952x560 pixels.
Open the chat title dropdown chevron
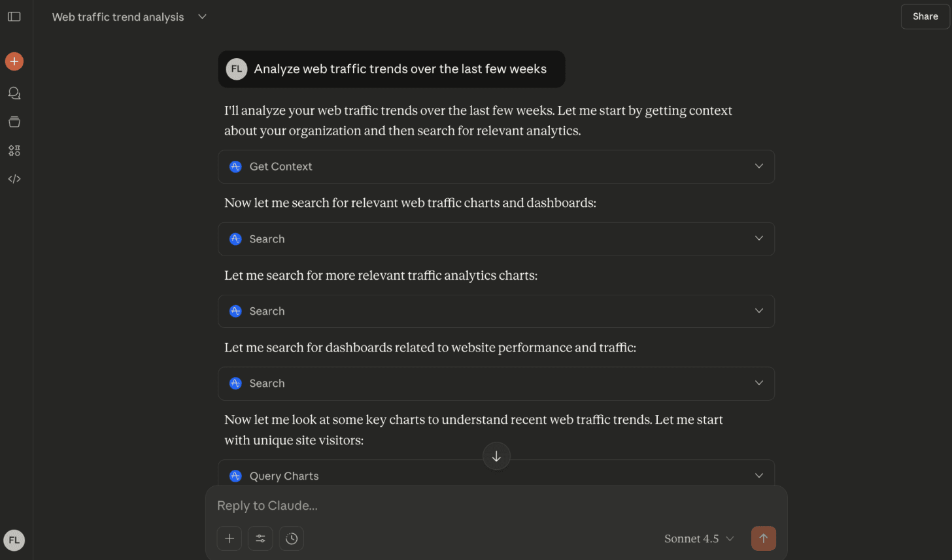click(x=202, y=16)
